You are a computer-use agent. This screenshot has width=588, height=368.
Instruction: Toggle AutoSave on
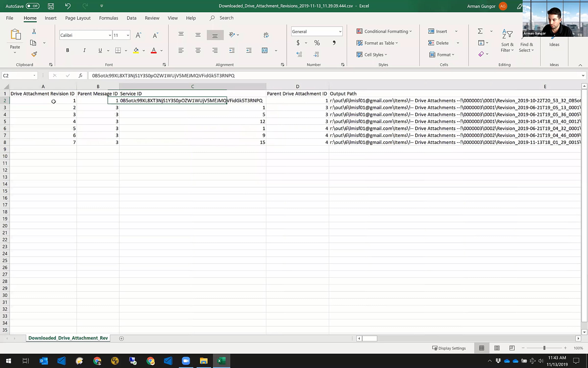tap(33, 6)
